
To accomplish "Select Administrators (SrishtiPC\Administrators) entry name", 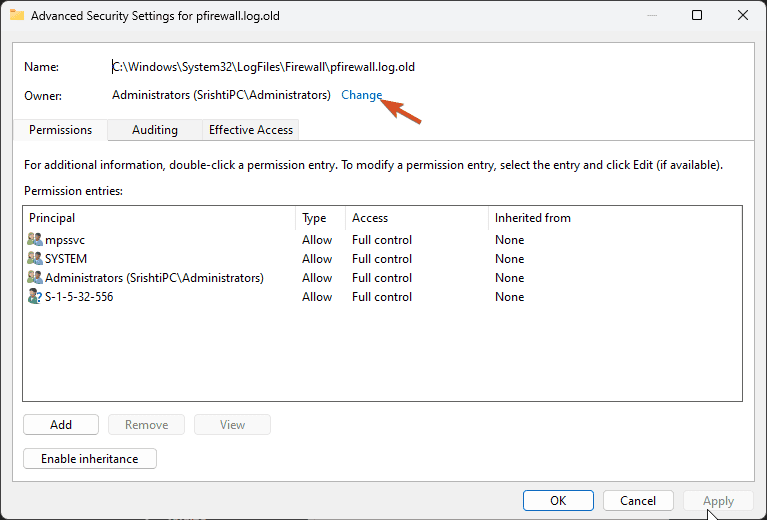I will 155,278.
